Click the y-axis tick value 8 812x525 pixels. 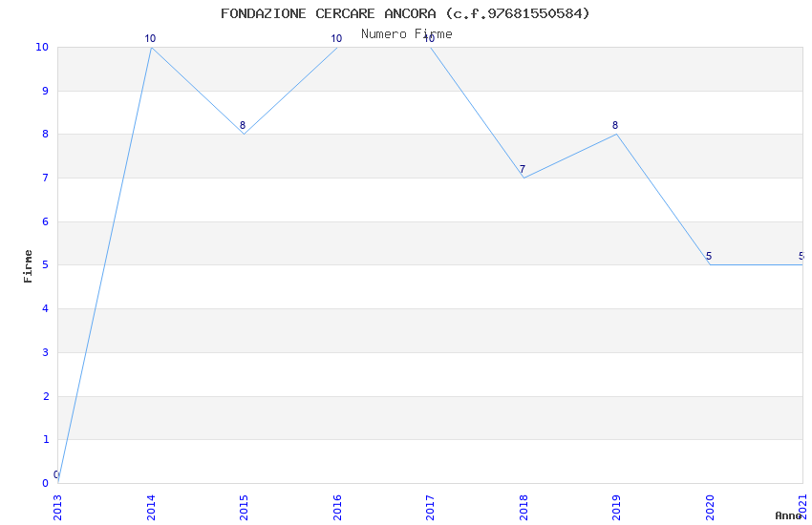pyautogui.click(x=46, y=134)
